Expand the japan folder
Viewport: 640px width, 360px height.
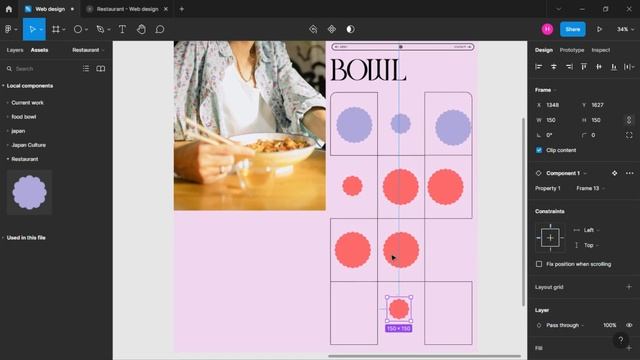18,131
